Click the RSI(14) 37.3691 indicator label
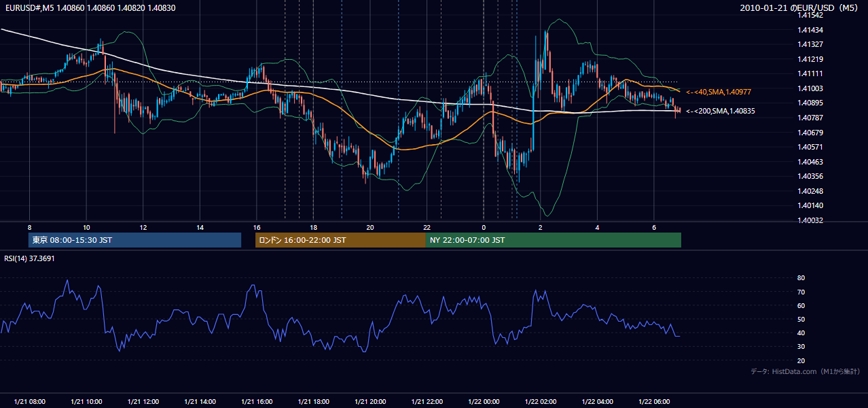Image resolution: width=868 pixels, height=408 pixels. pyautogui.click(x=29, y=258)
